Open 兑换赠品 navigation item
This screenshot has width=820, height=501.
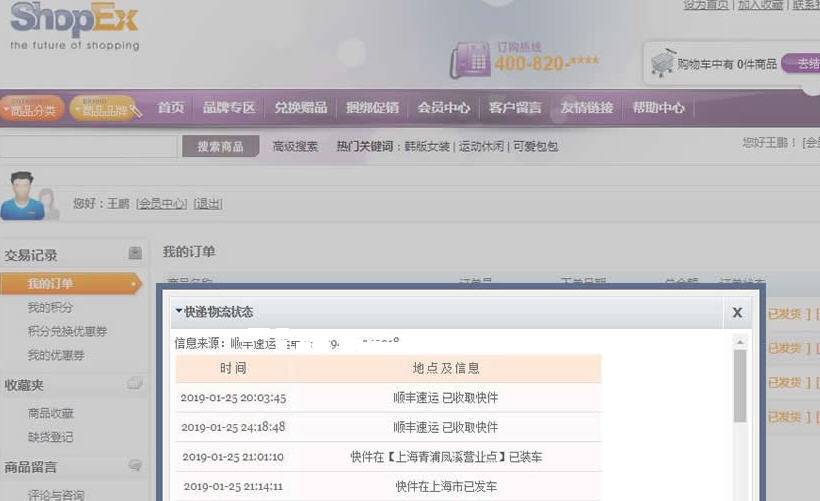click(301, 108)
